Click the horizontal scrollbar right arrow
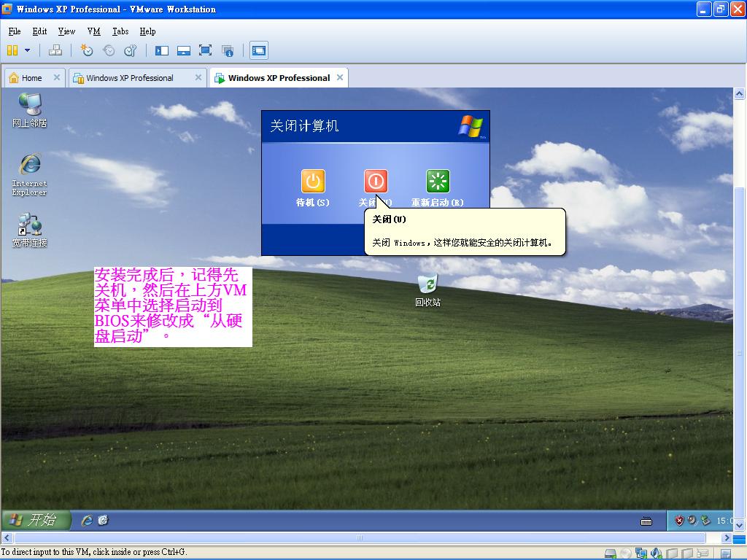This screenshot has width=747, height=560. 727,537
